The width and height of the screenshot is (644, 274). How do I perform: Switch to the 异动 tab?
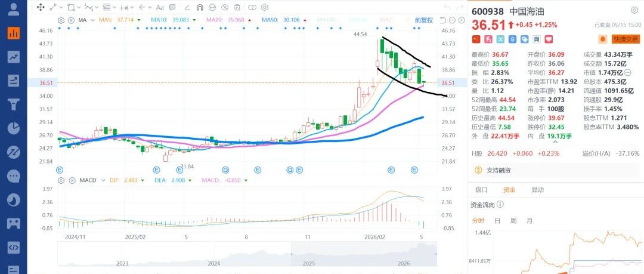coord(537,190)
